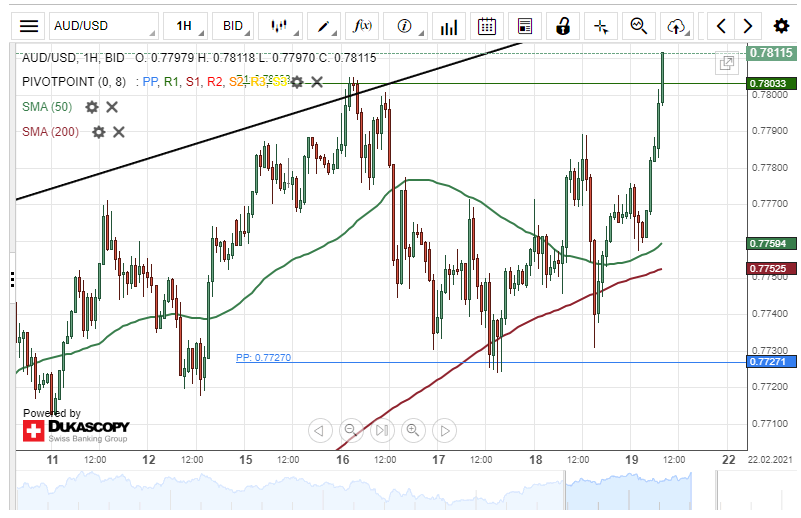Step chart backward with left triangle button
This screenshot has height=518, width=801.
320,431
